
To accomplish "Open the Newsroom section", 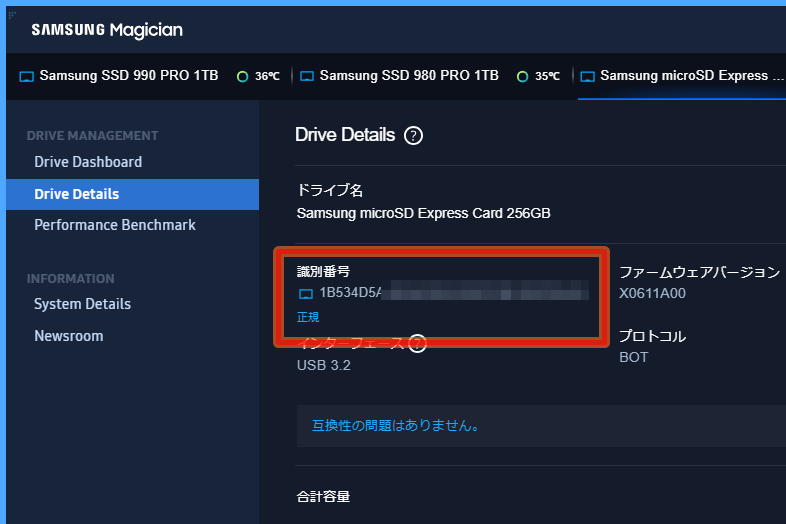I will pyautogui.click(x=68, y=336).
